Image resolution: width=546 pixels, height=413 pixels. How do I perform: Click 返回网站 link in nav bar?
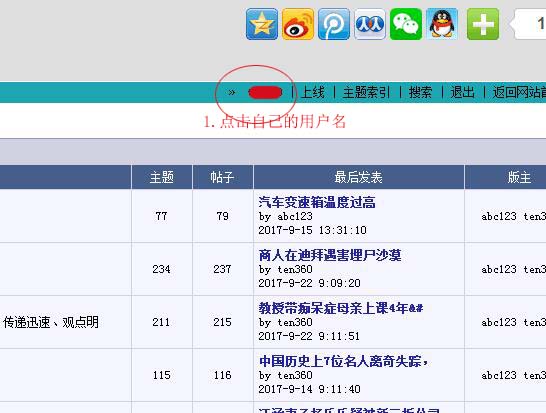coord(519,93)
